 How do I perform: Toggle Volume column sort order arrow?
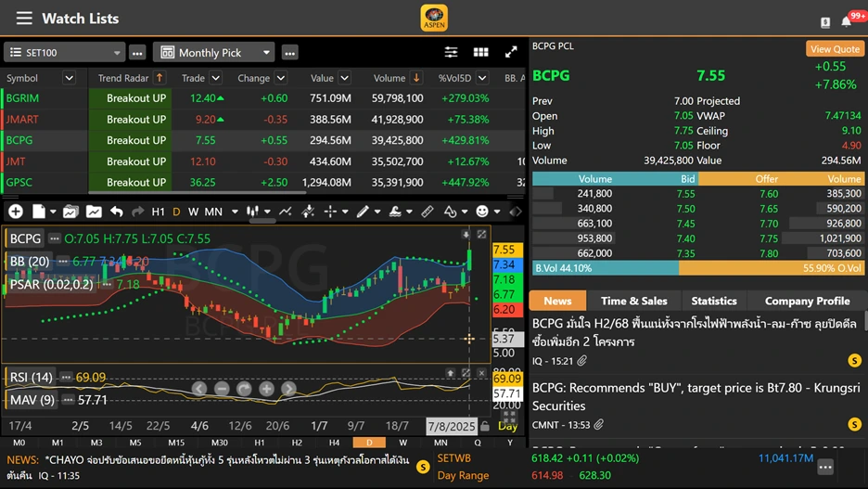[416, 79]
